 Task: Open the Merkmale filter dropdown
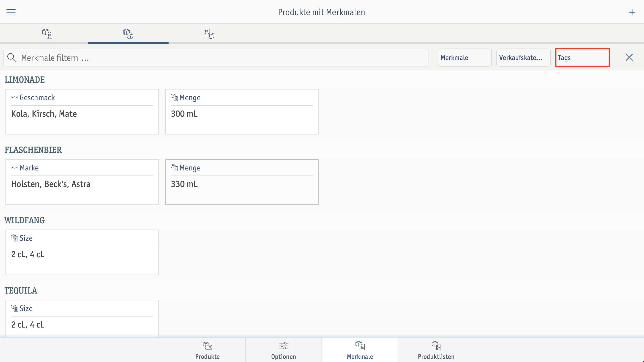(x=464, y=57)
